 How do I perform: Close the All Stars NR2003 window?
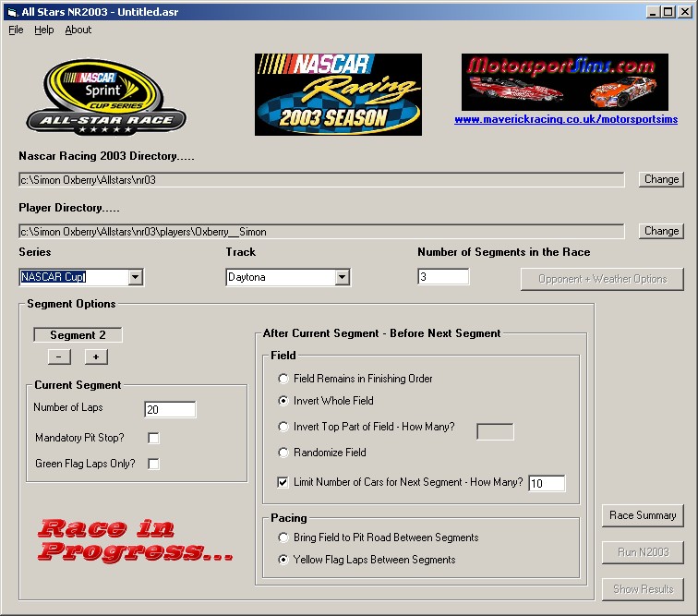click(x=685, y=12)
